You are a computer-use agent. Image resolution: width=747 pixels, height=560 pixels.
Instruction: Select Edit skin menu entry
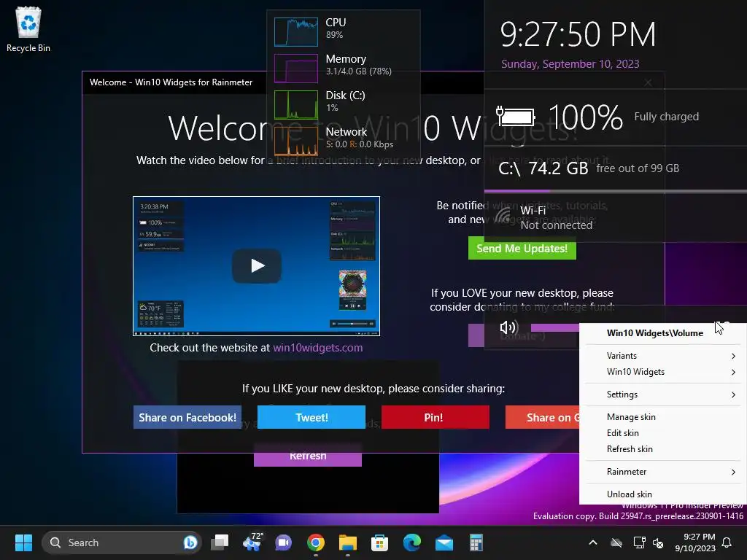point(663,433)
